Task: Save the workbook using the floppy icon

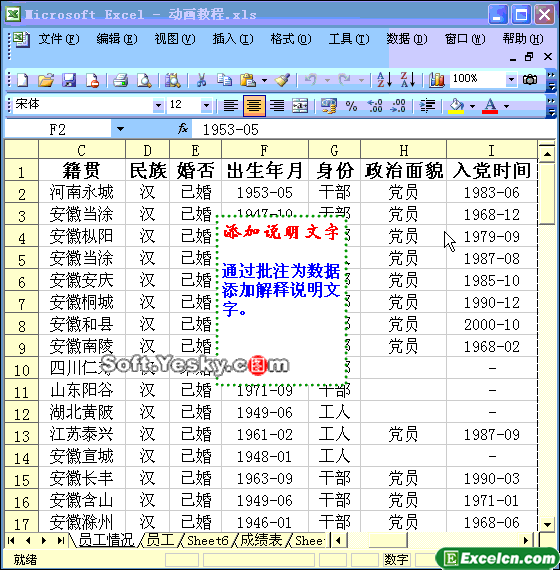Action: click(x=69, y=80)
